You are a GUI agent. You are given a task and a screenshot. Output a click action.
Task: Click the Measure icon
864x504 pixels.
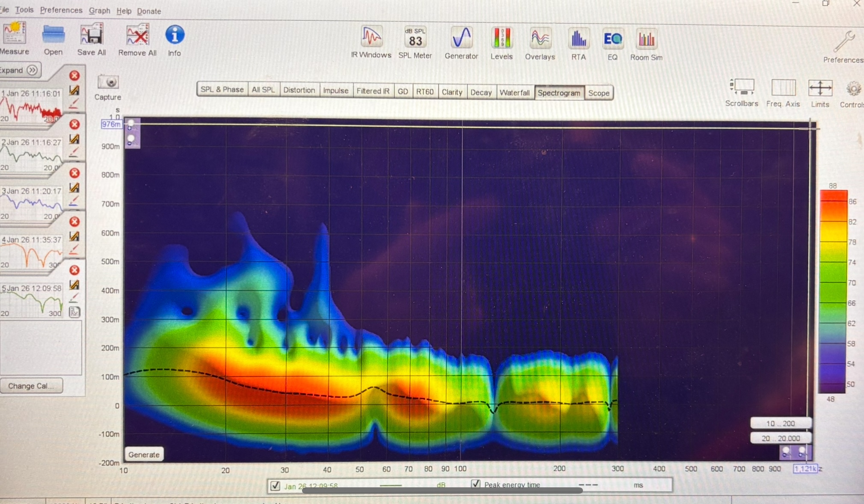[x=14, y=33]
